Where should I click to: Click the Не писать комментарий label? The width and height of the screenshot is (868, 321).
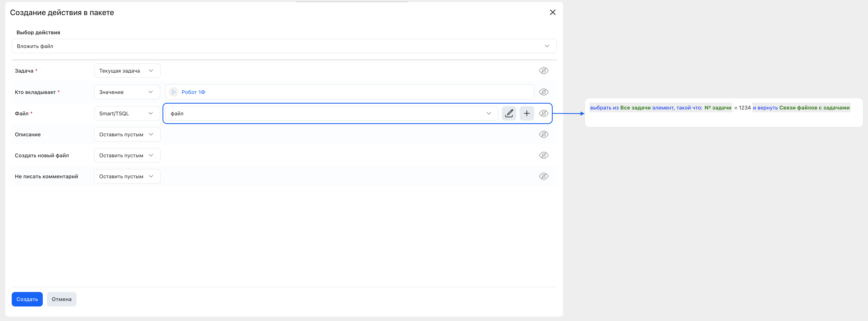(46, 176)
